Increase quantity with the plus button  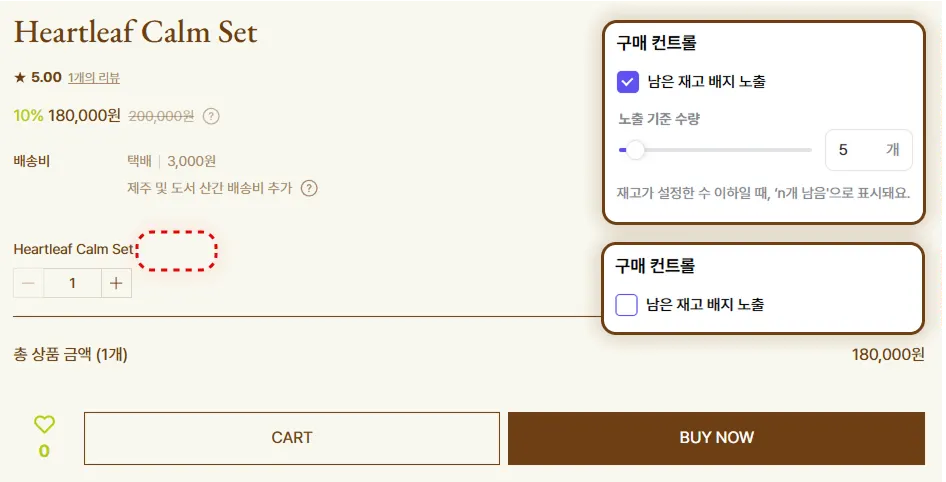116,283
